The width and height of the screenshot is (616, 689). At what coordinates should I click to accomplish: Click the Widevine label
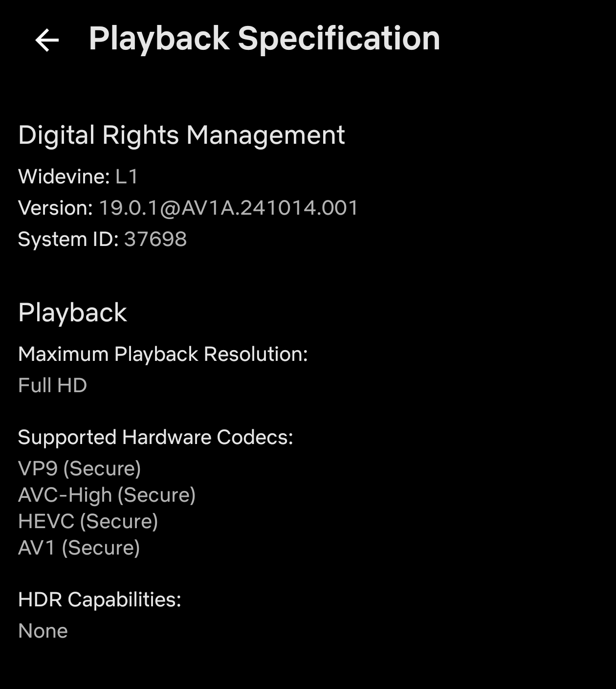[x=64, y=177]
